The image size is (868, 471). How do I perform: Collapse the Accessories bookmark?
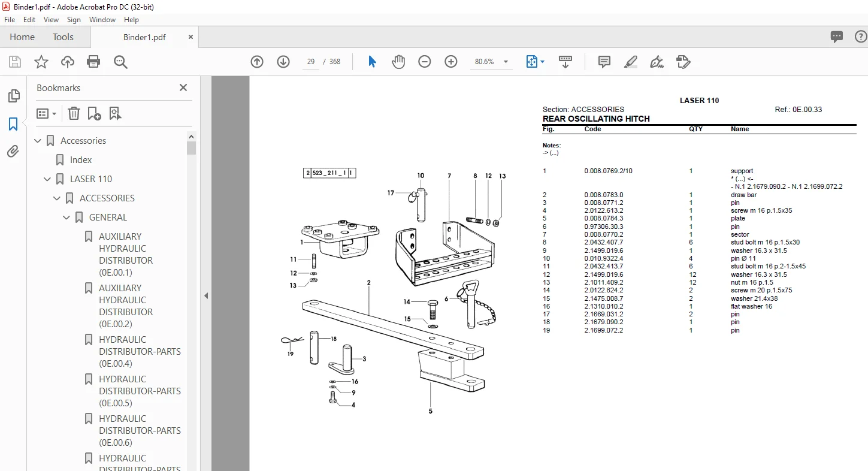pos(38,141)
